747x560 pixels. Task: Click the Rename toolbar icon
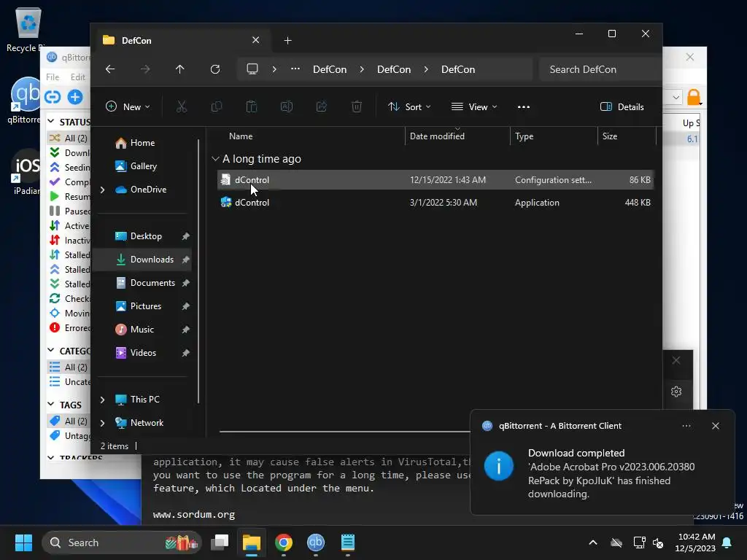pos(286,106)
